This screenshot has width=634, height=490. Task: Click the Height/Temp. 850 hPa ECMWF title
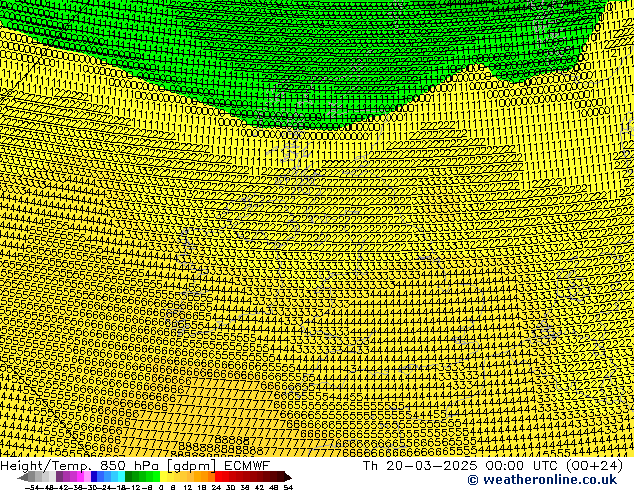(135, 465)
